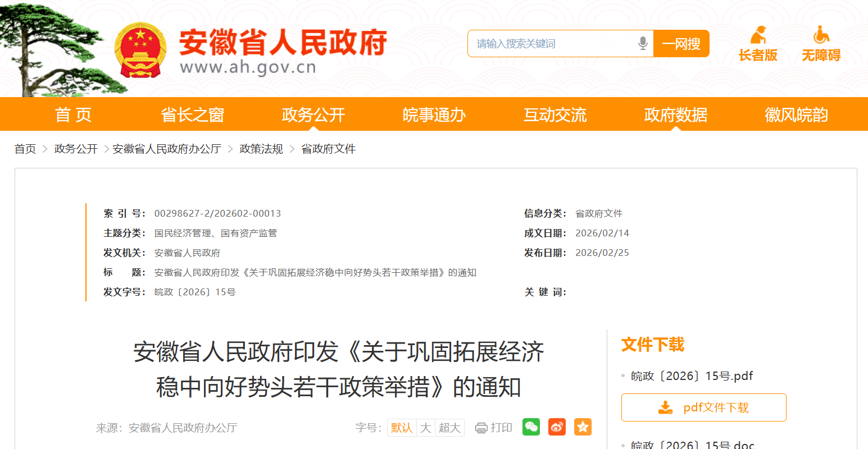Click the national emblem logo

[x=140, y=51]
